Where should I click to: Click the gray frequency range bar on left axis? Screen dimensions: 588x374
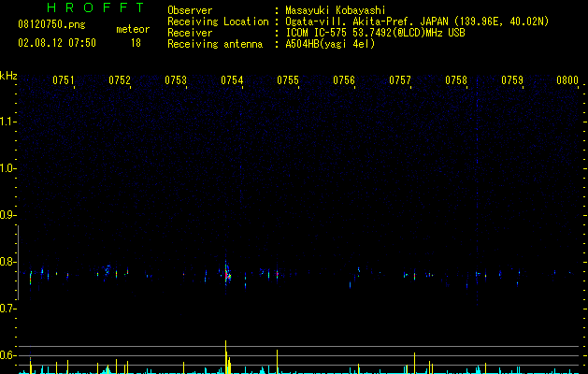point(18,262)
